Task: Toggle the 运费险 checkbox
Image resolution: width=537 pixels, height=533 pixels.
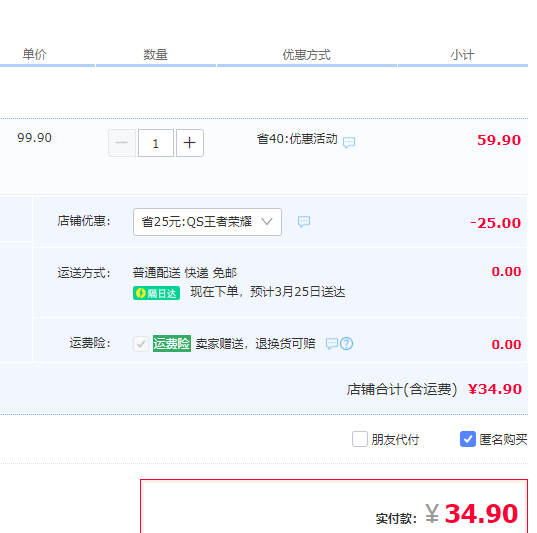Action: click(x=141, y=344)
